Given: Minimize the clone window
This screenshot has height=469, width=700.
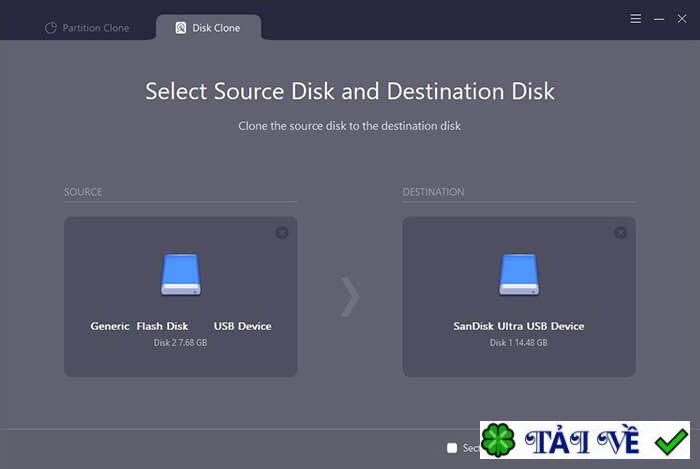Looking at the screenshot, I should [x=660, y=19].
